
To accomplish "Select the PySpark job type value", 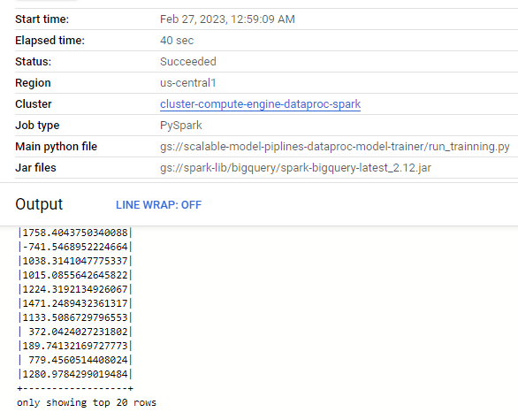I will 180,126.
